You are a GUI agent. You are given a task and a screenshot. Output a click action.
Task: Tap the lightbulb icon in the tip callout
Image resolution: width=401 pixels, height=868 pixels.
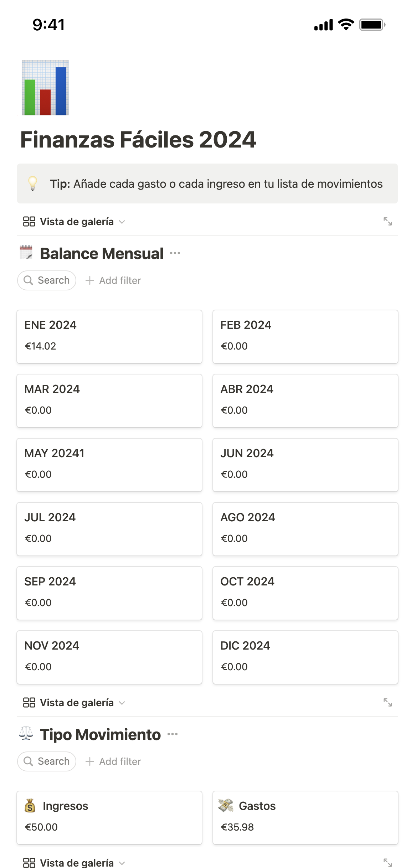coord(33,184)
